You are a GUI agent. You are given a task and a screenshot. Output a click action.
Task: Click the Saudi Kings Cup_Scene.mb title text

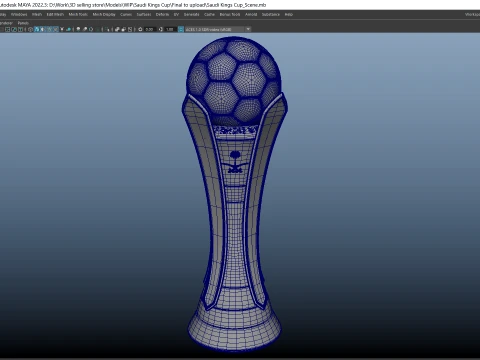236,5
